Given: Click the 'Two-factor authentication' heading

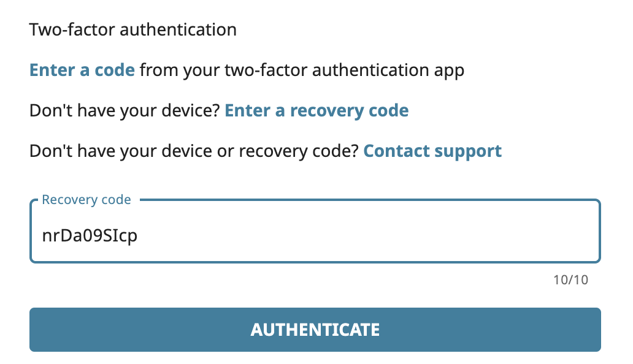Looking at the screenshot, I should [x=132, y=29].
